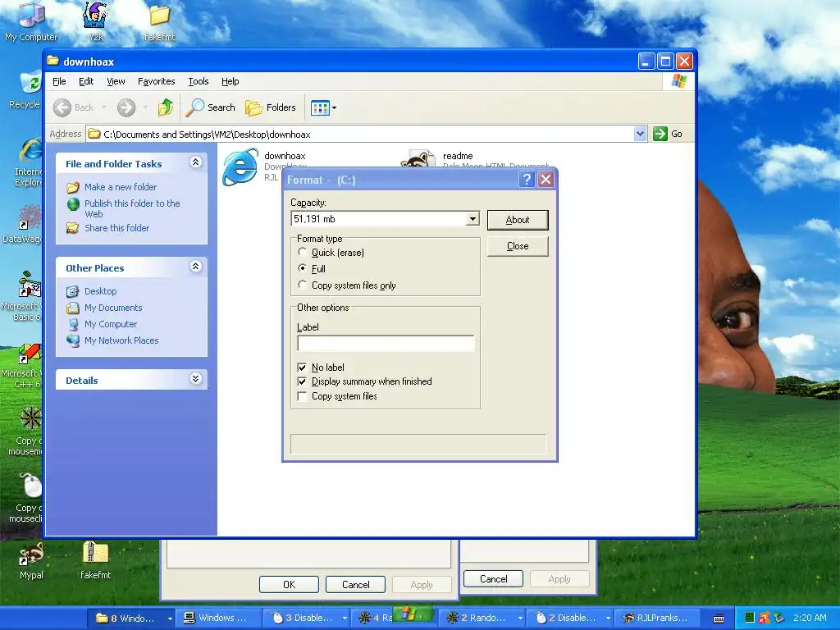
Task: Select Quick (erase) format type
Action: [303, 252]
